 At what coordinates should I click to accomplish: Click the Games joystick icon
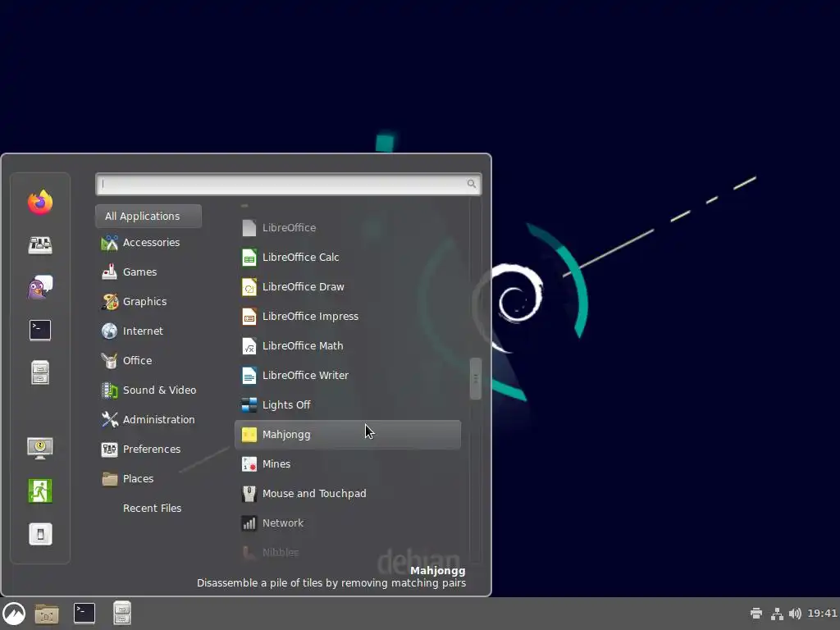pos(109,272)
